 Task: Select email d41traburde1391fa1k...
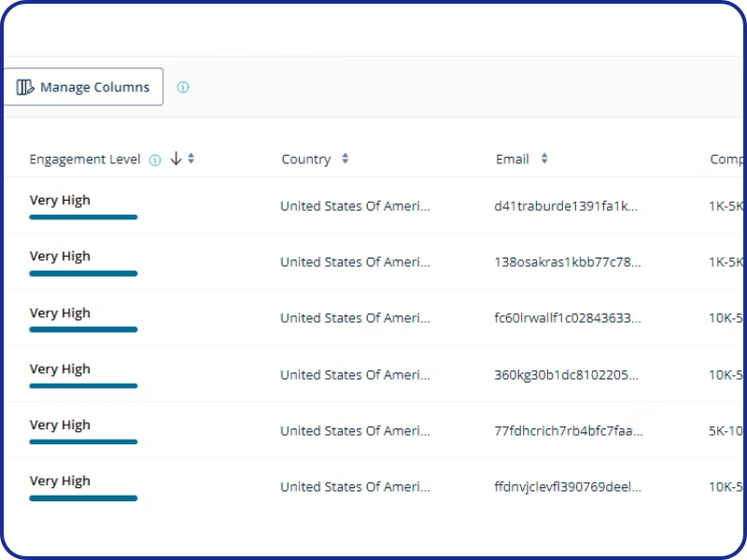[x=566, y=205]
